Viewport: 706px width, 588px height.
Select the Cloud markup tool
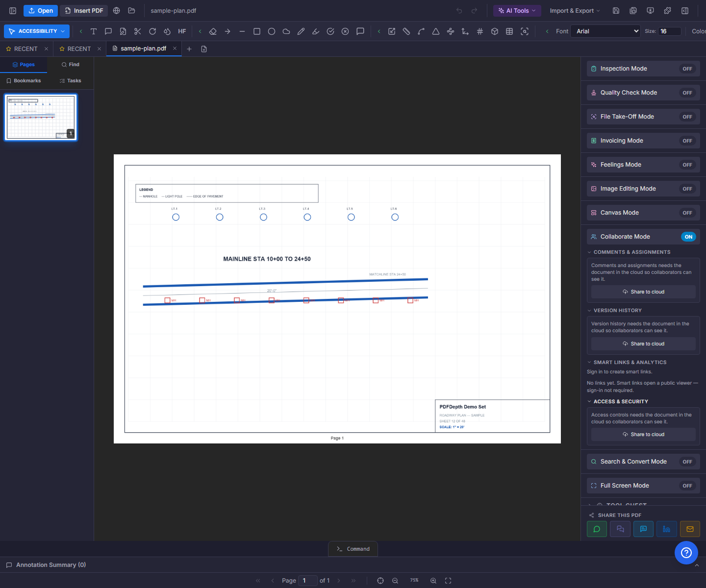point(286,31)
